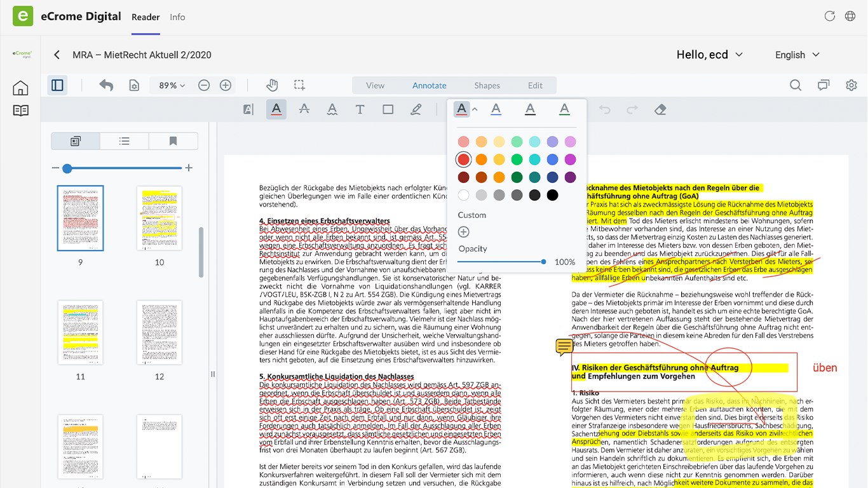
Task: Add a custom color with plus button
Action: (x=464, y=232)
